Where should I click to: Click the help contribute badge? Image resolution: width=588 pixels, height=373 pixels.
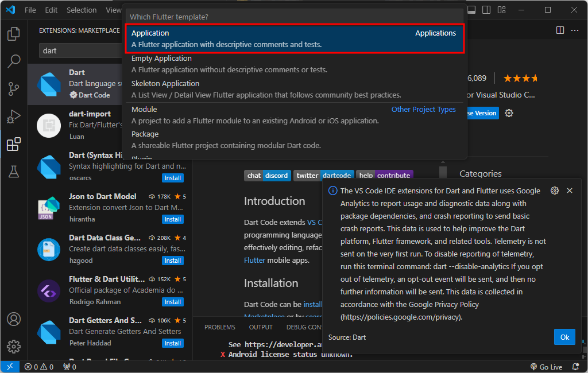coord(384,175)
